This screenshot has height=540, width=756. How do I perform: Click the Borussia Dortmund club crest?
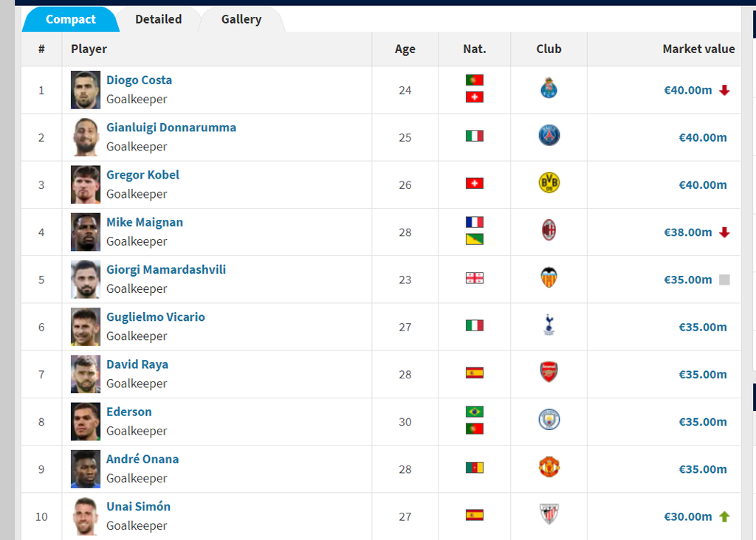[x=549, y=183]
